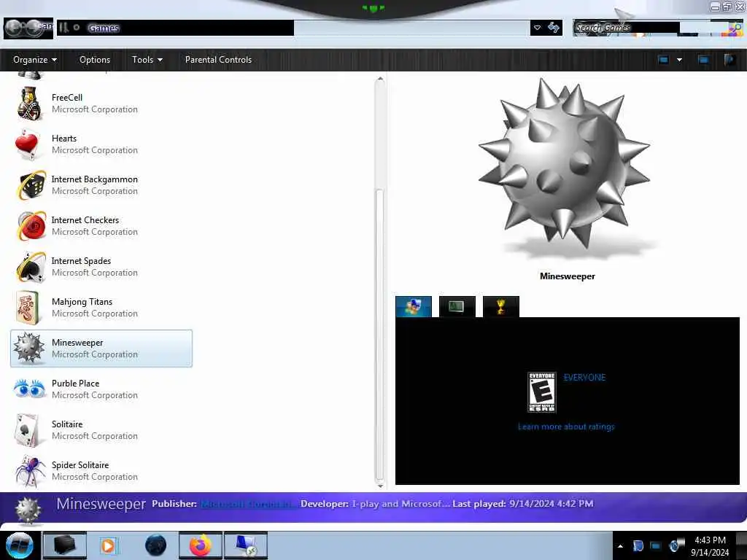Click the scrollbar down arrow

tap(379, 486)
